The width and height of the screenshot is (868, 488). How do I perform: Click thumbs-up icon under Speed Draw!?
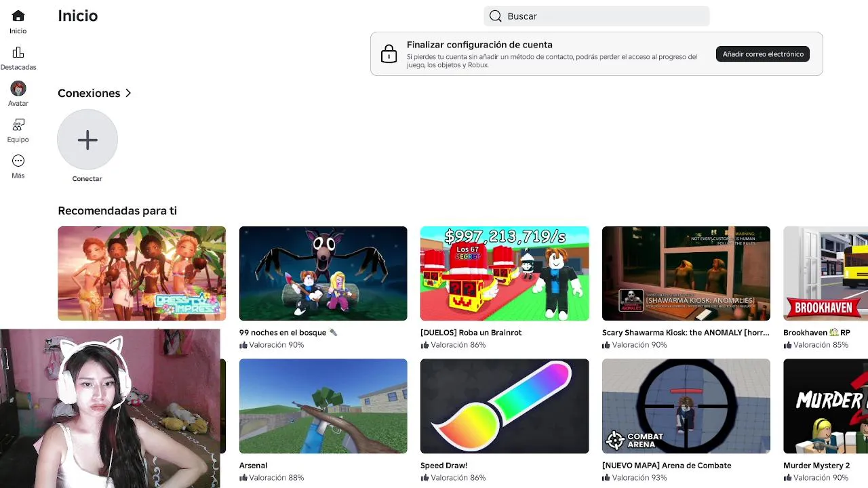click(x=425, y=478)
